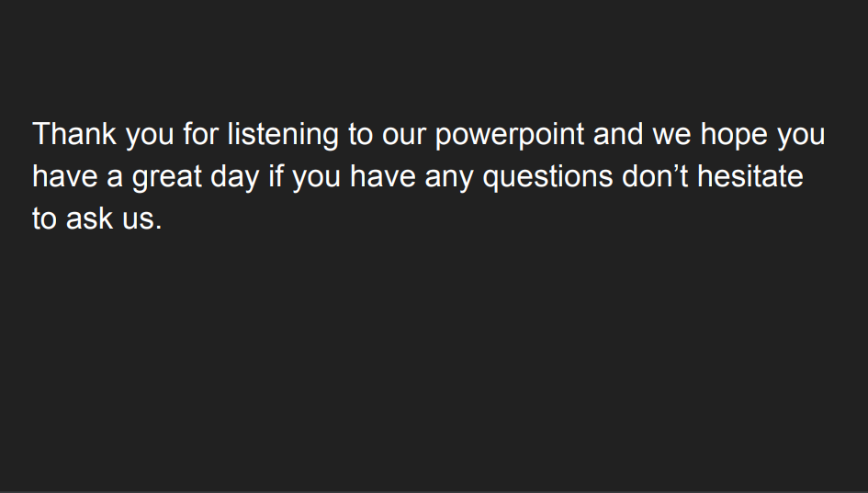Viewport: 868px width, 493px height.
Task: Click the word "for" in the first line
Action: [201, 134]
